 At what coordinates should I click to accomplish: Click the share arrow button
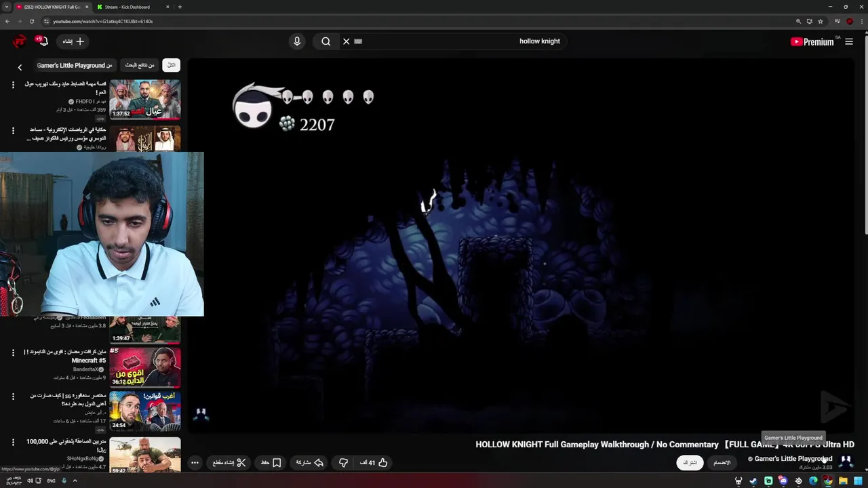(x=310, y=463)
